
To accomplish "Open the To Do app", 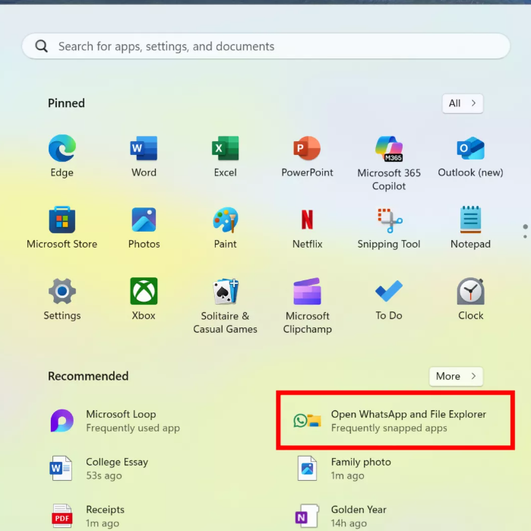I will pos(389,299).
